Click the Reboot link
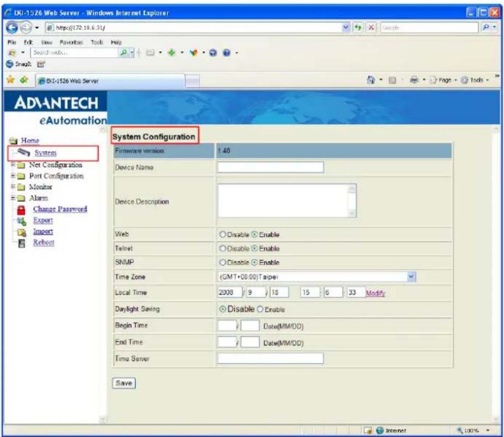This screenshot has width=504, height=437. [44, 242]
